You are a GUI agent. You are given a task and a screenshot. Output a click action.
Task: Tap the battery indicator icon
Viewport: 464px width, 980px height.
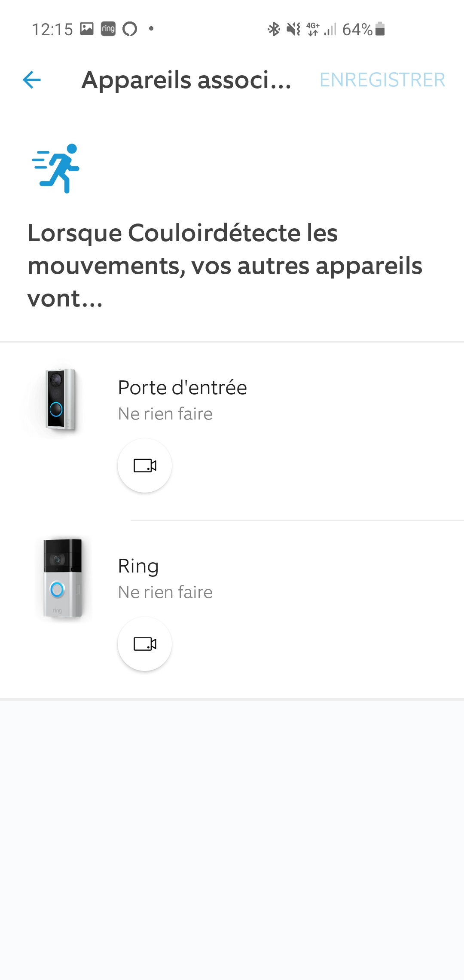(x=380, y=29)
